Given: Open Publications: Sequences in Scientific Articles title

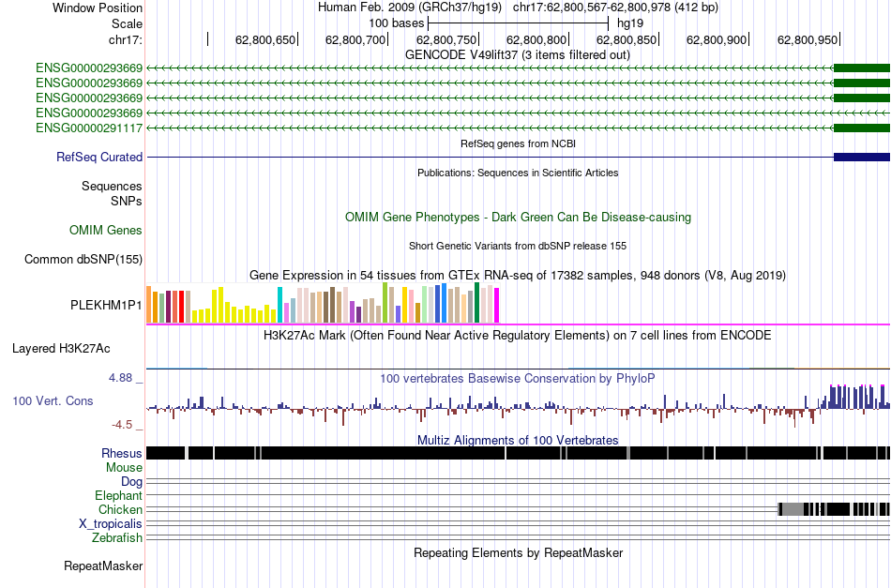Looking at the screenshot, I should (518, 173).
